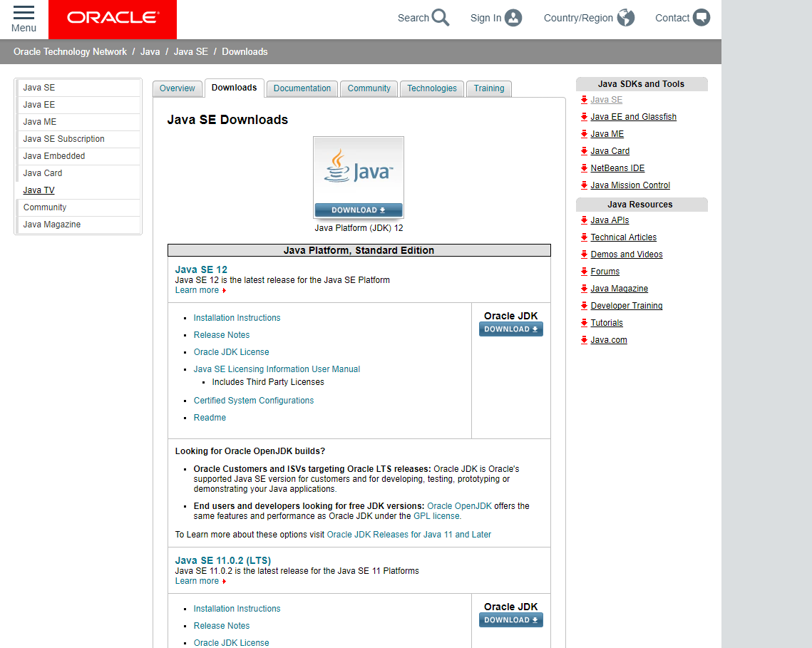812x648 pixels.
Task: Click red download arrow beside Demos and Videos
Action: pyautogui.click(x=584, y=254)
